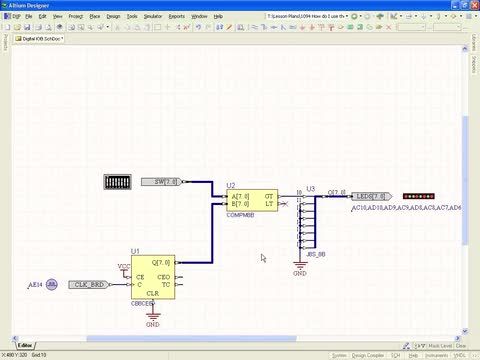Select the LEDS[7..0] port
The height and width of the screenshot is (360, 480).
coord(372,196)
